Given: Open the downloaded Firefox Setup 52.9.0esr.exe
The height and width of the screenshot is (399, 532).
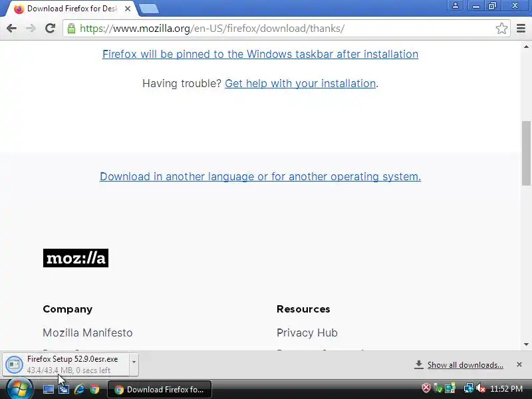Looking at the screenshot, I should 66,364.
